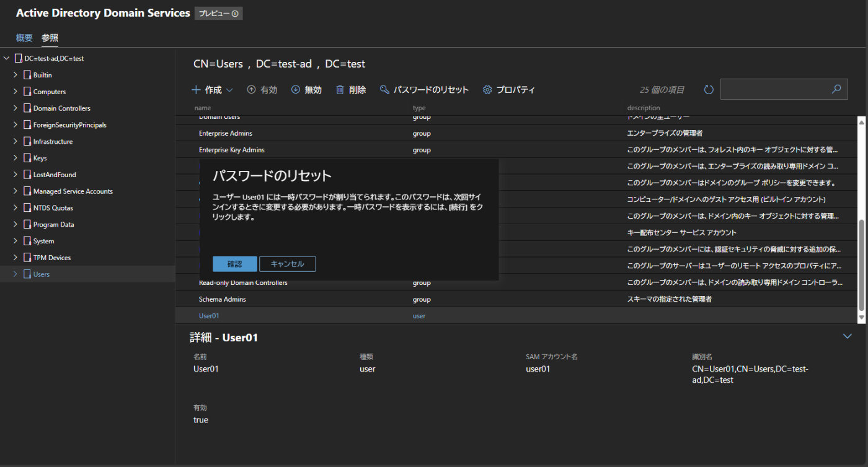Click the プロパティ gear icon
868x467 pixels.
(487, 90)
